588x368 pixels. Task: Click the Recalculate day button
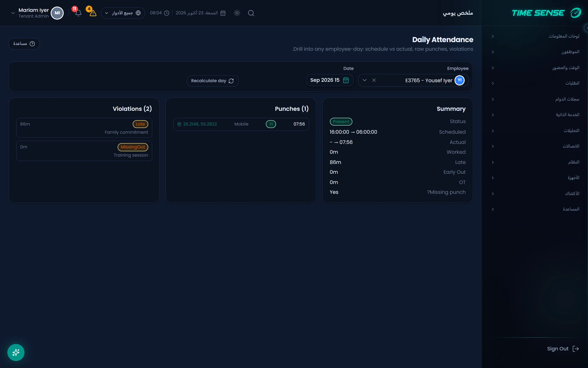[x=213, y=81]
